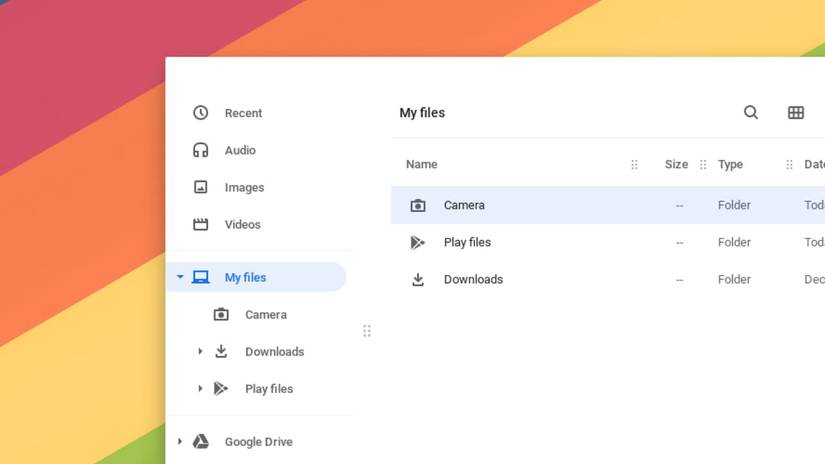Screen dimensions: 825x464
Task: Click the Camera icon in sidebar tree
Action: tap(221, 315)
